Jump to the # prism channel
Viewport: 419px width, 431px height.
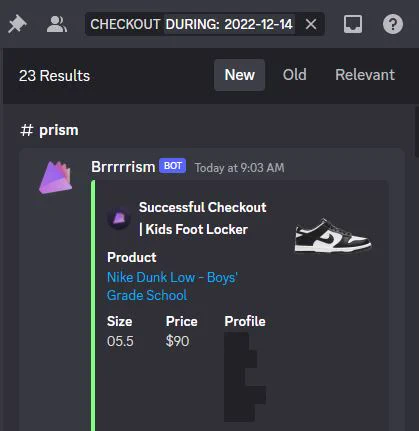pos(49,130)
